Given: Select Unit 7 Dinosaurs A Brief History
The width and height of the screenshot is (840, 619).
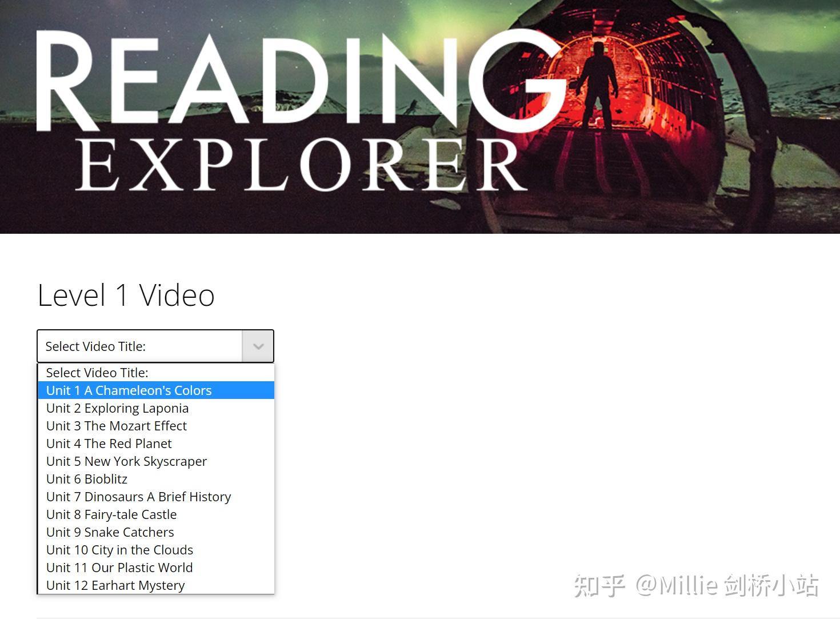Looking at the screenshot, I should [138, 497].
